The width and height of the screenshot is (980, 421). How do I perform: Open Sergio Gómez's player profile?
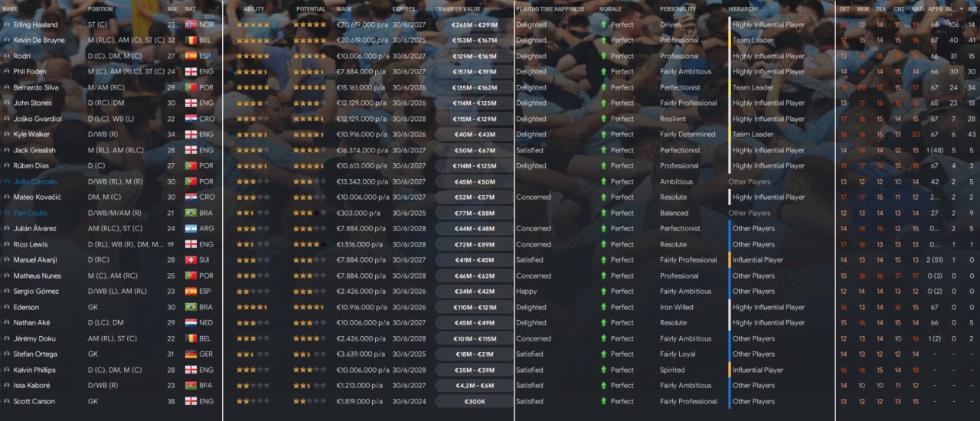(x=36, y=291)
